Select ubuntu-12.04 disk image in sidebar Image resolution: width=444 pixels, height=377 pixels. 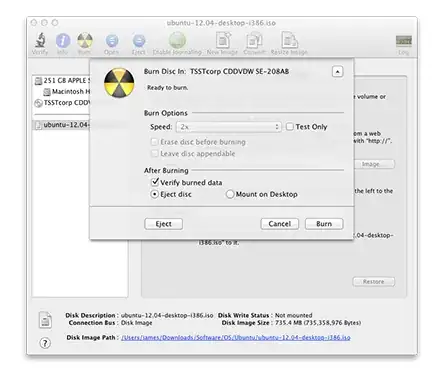coord(61,125)
